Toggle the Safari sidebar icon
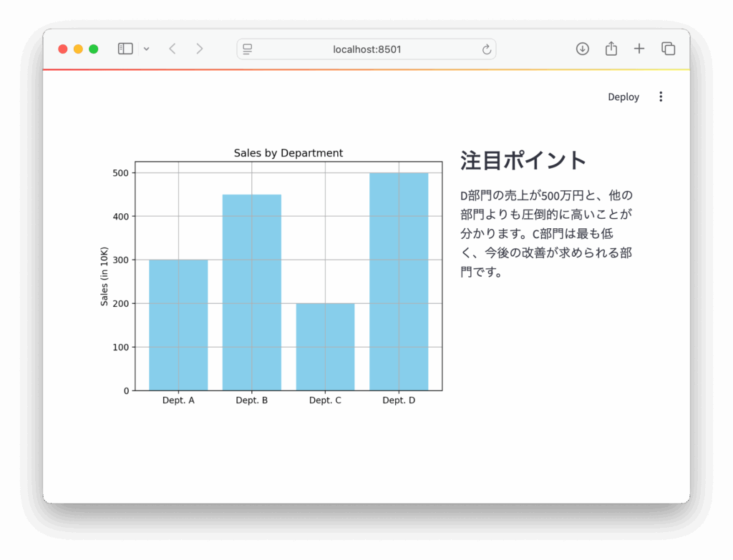This screenshot has height=560, width=733. pos(125,49)
